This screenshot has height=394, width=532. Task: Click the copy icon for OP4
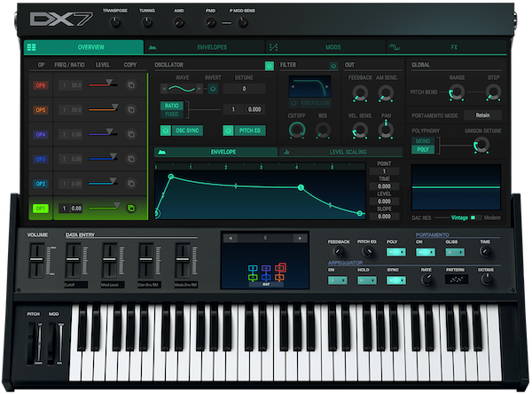(130, 134)
